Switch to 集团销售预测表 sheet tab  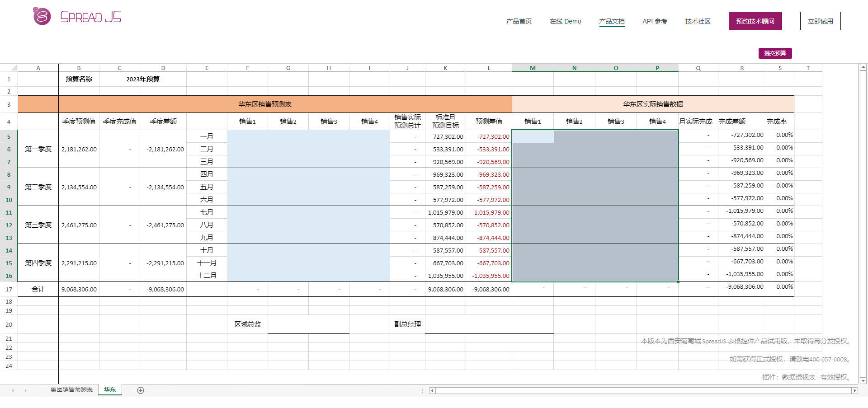coord(71,389)
